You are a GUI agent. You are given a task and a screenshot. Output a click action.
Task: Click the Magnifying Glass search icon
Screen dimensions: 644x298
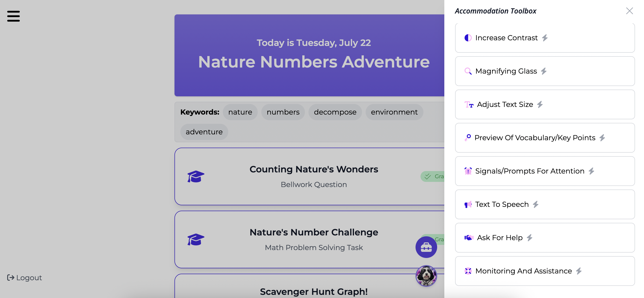[468, 71]
